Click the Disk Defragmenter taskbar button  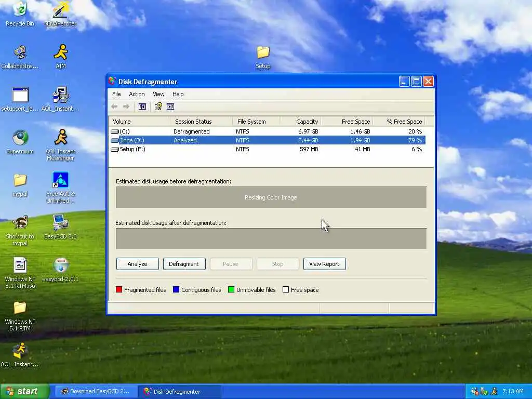click(x=179, y=392)
